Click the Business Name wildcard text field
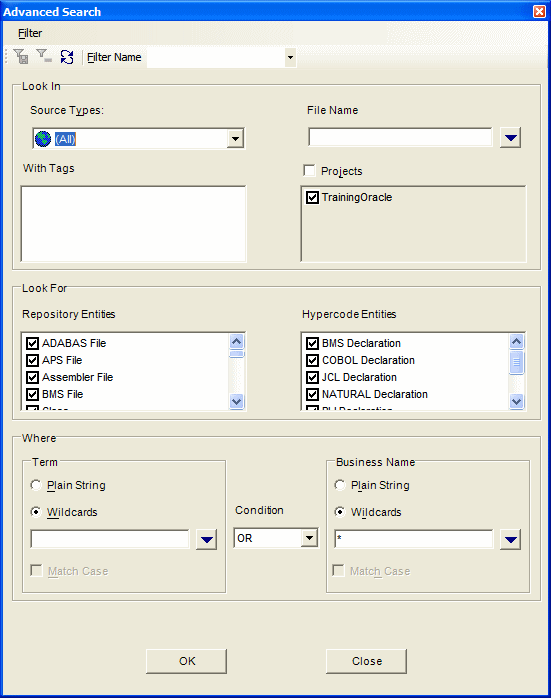551x698 pixels. [x=413, y=539]
